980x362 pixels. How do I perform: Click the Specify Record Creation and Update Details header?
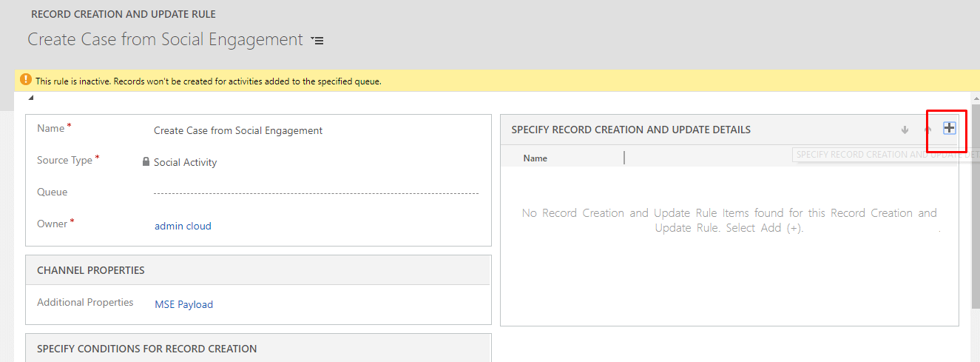coord(630,130)
